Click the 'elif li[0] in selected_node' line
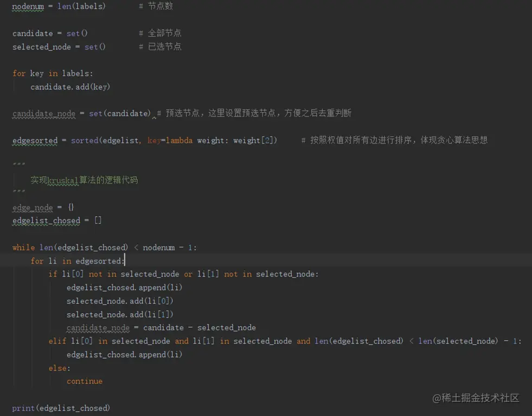The image size is (532, 416). [285, 341]
